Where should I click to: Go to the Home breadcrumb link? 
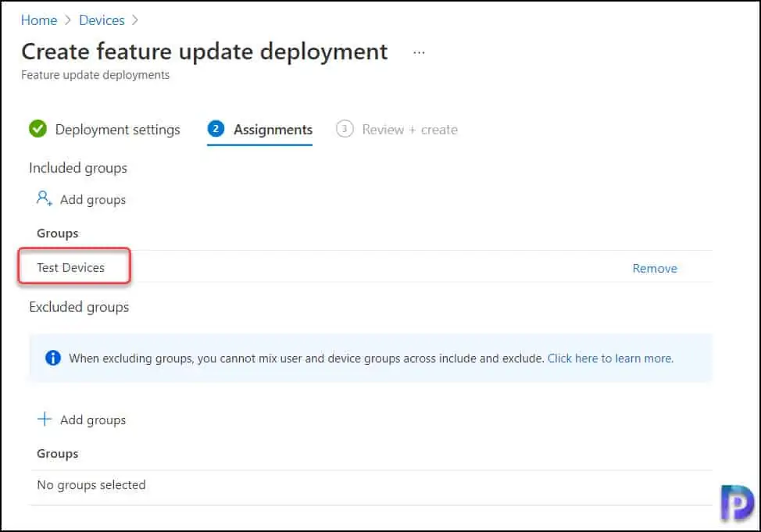[x=39, y=20]
